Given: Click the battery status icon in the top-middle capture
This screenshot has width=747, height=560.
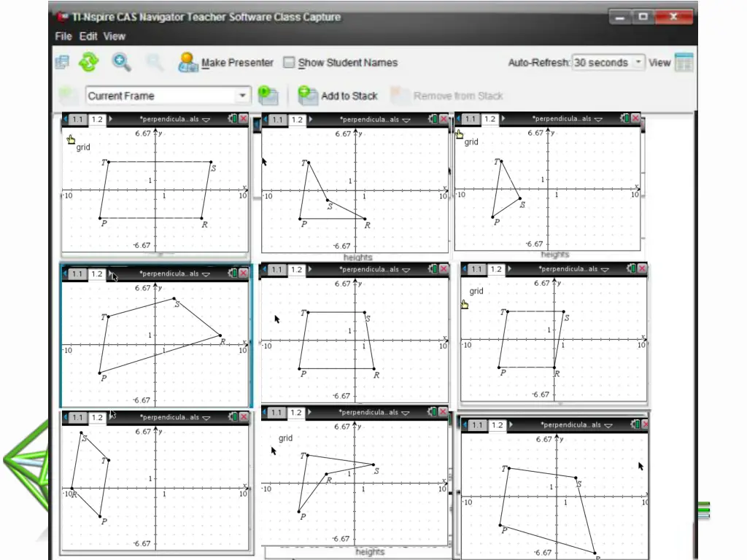Looking at the screenshot, I should (433, 119).
